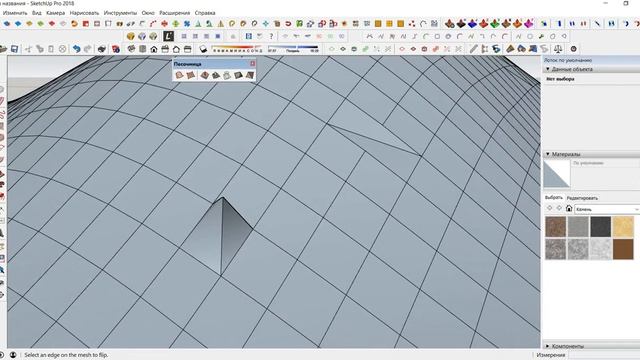Viewport: 640px width, 360px height.
Task: Click the materials forward arrow
Action: pos(559,209)
